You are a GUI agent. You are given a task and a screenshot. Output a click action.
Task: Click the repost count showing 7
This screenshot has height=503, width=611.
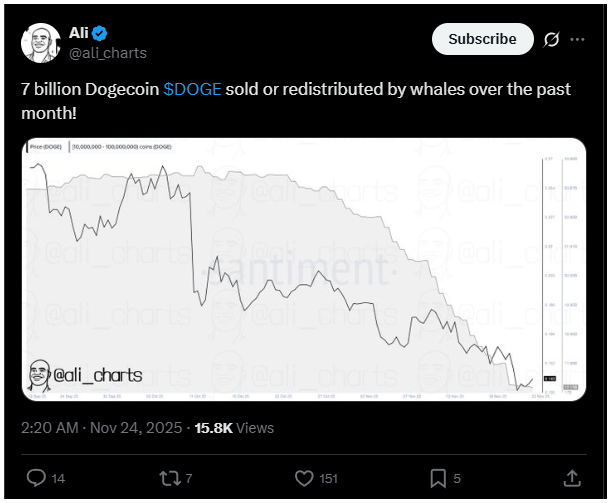[x=189, y=478]
